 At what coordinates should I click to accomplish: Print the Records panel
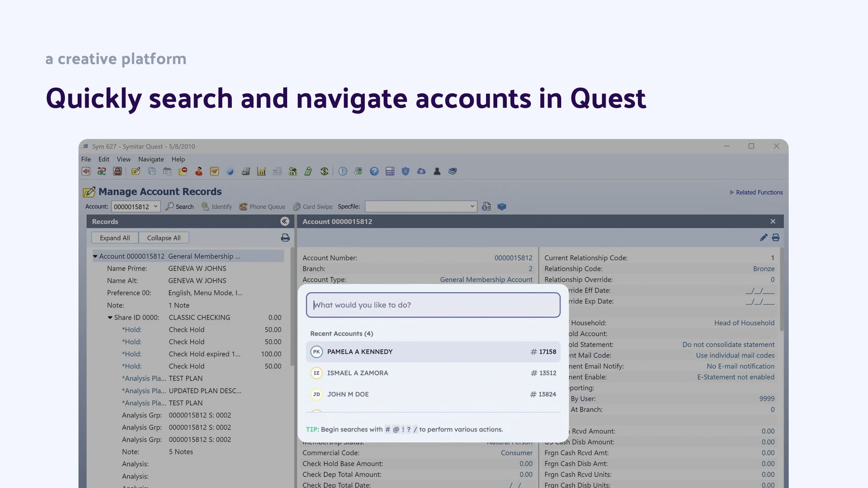click(x=285, y=237)
